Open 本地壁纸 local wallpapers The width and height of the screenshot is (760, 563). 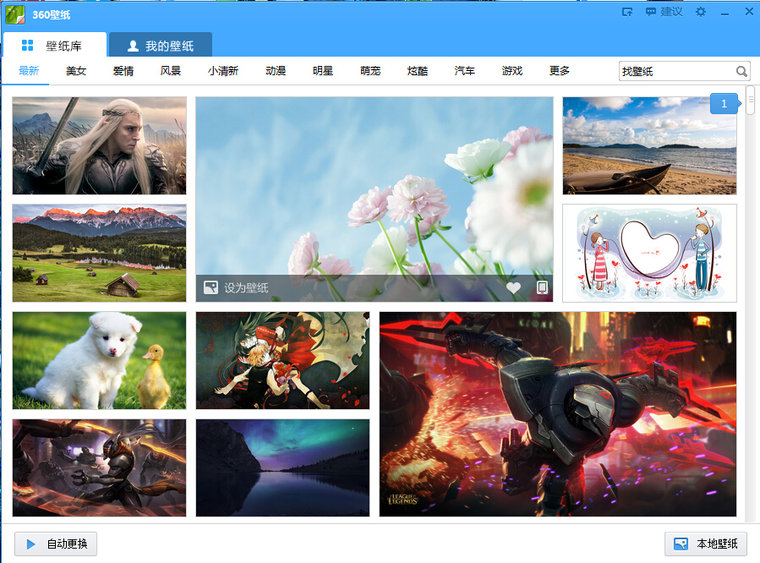coord(706,544)
